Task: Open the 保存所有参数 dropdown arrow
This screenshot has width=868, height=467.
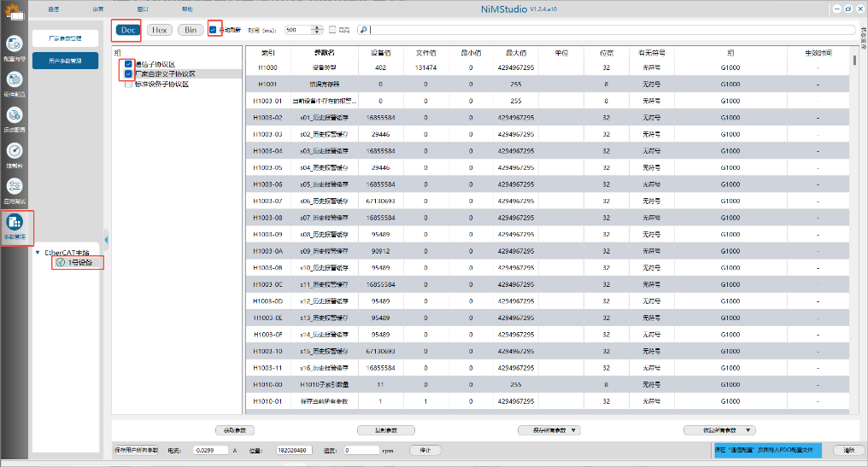Action: click(x=573, y=430)
